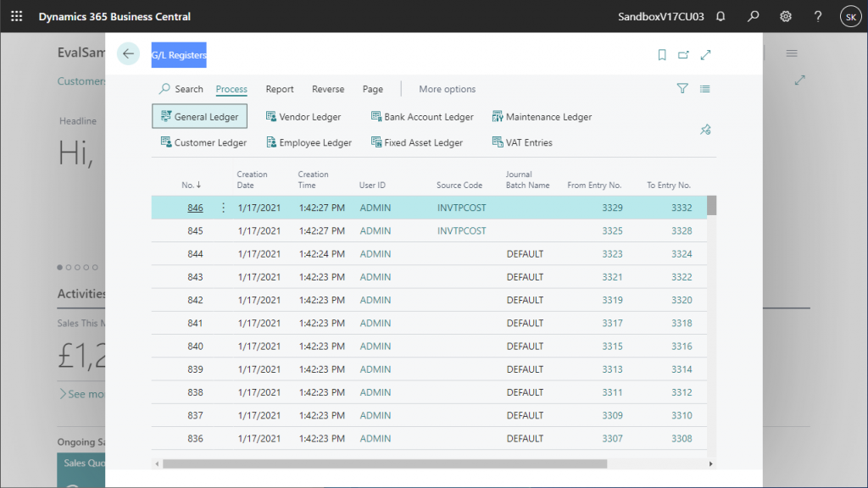Go back with the arrow button

[x=129, y=53]
